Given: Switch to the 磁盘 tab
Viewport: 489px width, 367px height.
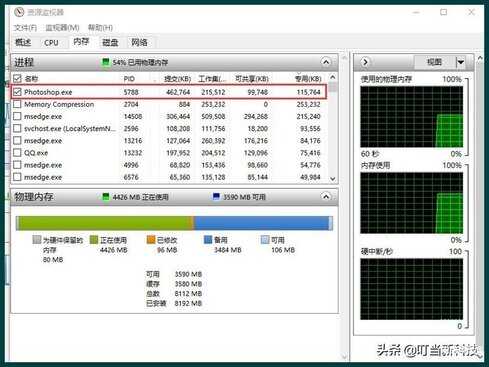Looking at the screenshot, I should (110, 42).
